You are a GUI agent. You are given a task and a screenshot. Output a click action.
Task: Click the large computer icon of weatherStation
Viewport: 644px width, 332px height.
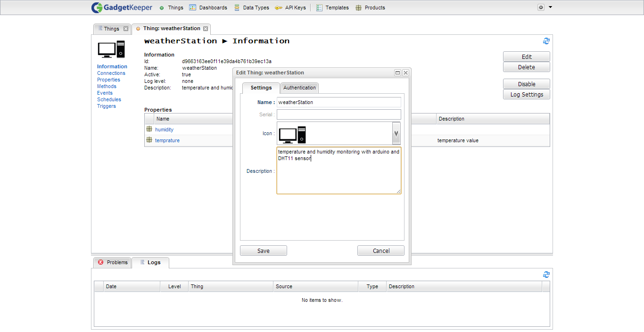tap(111, 49)
